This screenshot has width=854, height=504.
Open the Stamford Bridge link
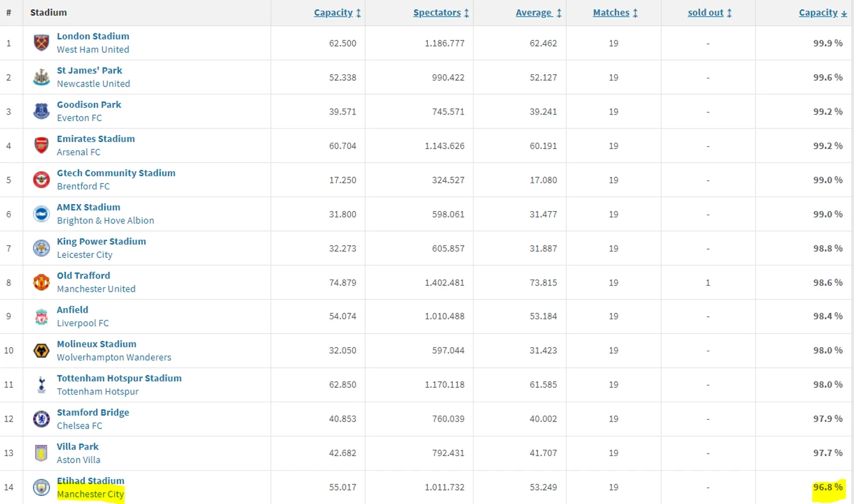[x=93, y=412]
